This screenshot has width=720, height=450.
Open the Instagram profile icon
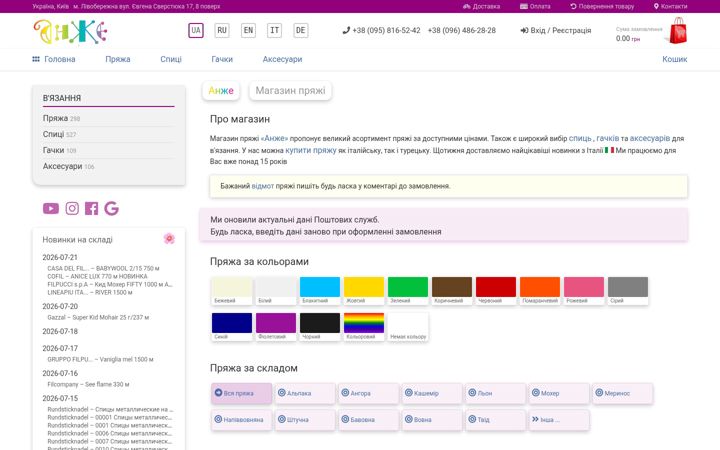tap(72, 208)
